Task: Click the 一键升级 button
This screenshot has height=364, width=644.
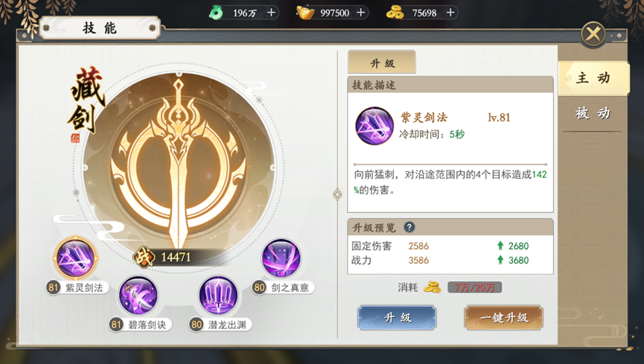Action: coord(504,318)
